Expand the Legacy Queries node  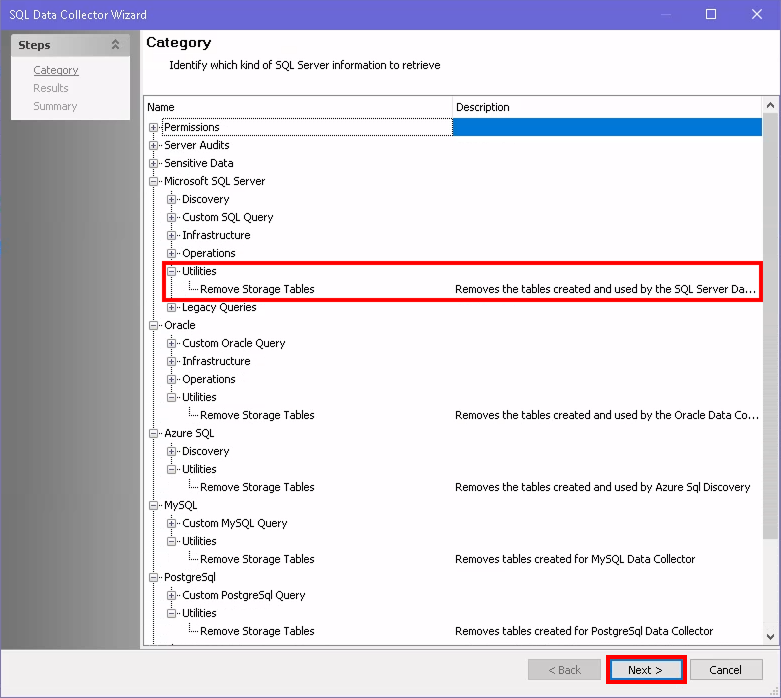171,307
